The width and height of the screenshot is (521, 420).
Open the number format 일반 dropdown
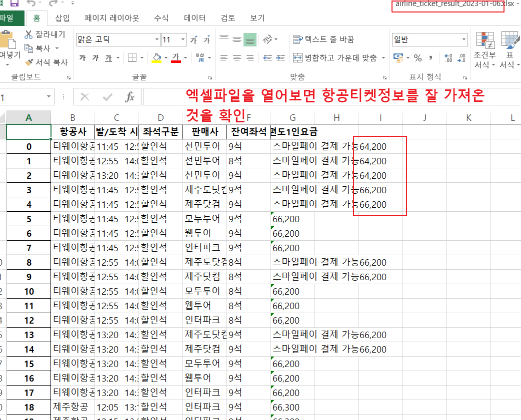point(464,39)
